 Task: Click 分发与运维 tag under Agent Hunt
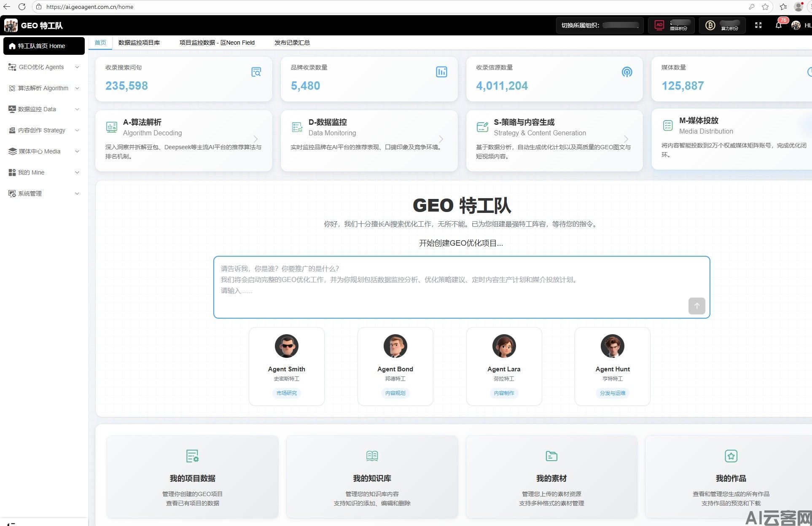tap(613, 393)
